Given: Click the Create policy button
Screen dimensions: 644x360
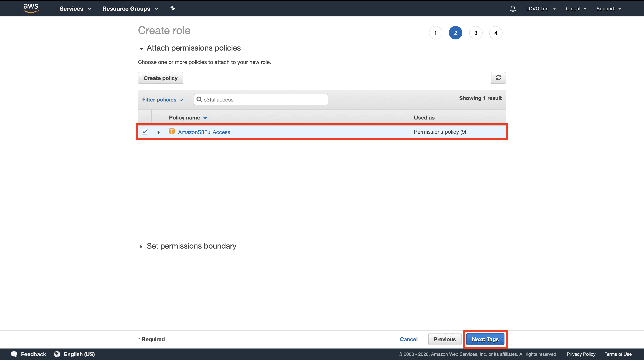Looking at the screenshot, I should [161, 78].
